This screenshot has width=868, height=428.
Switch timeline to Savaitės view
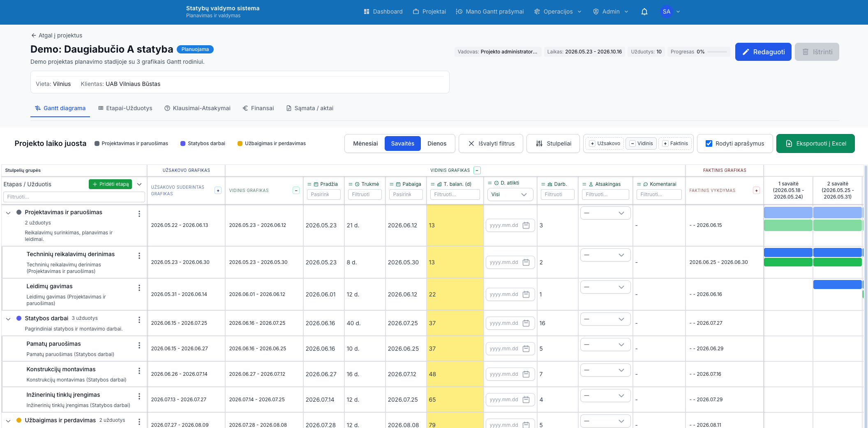coord(403,143)
